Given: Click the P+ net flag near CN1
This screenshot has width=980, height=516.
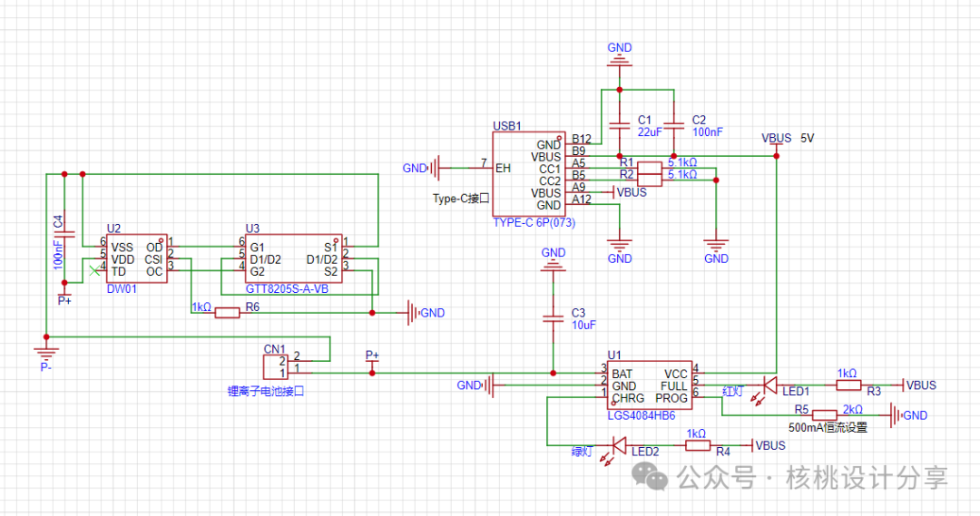Looking at the screenshot, I should 372,363.
